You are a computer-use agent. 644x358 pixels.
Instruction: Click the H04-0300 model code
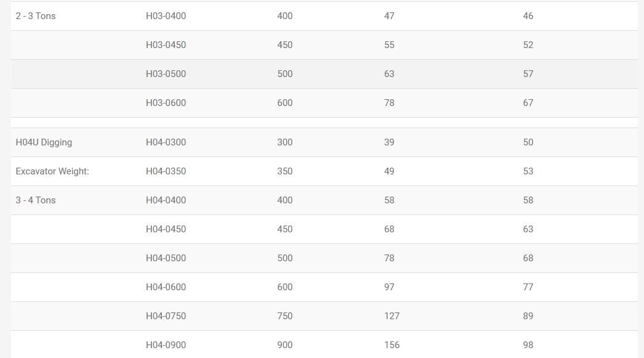coord(166,142)
